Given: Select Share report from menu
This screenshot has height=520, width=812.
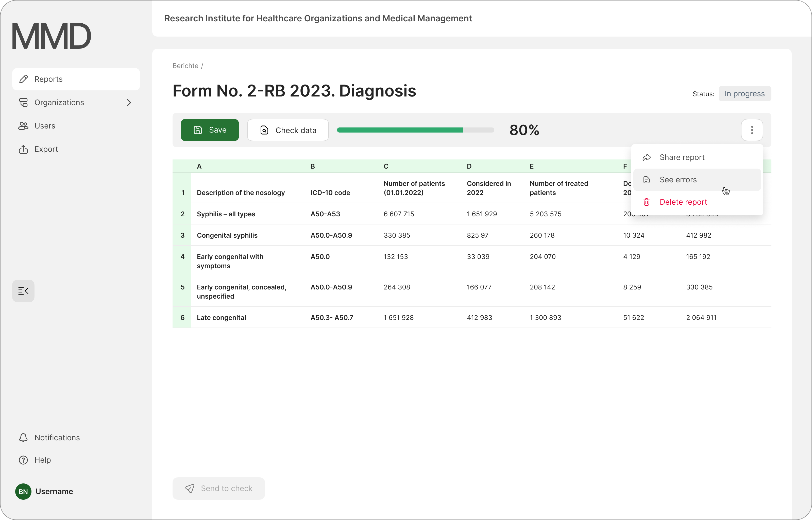Looking at the screenshot, I should click(682, 157).
